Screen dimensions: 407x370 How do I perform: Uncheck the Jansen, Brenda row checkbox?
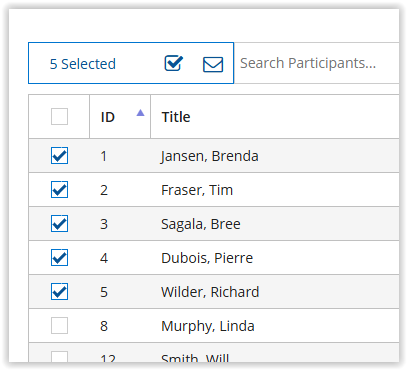click(x=59, y=156)
